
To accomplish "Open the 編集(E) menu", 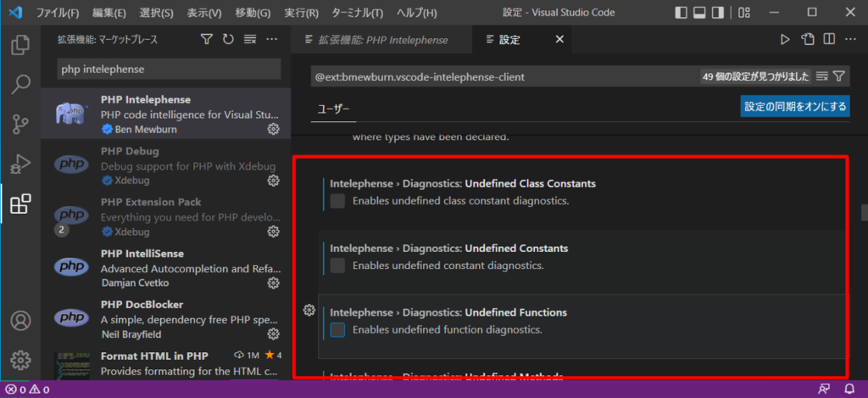I will pyautogui.click(x=109, y=12).
